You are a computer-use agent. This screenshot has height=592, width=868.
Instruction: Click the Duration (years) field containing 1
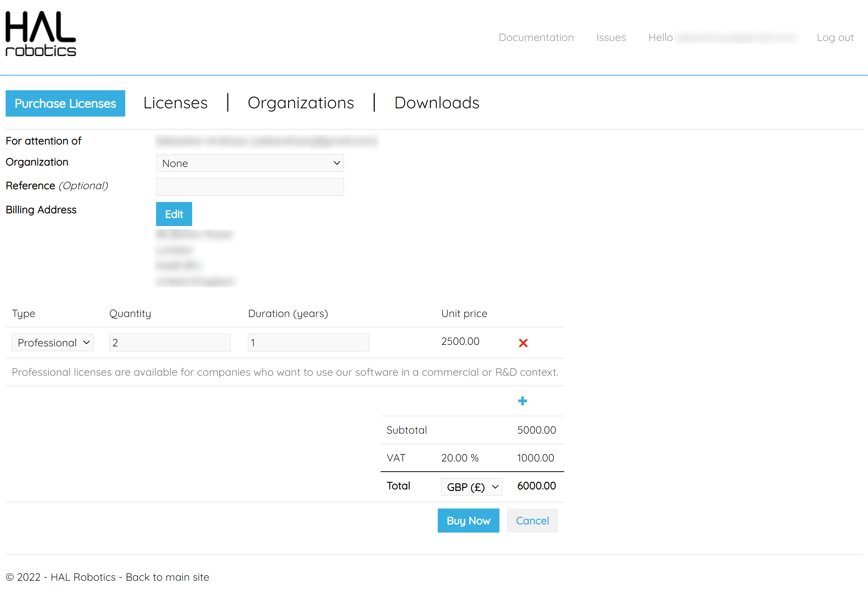(x=308, y=342)
